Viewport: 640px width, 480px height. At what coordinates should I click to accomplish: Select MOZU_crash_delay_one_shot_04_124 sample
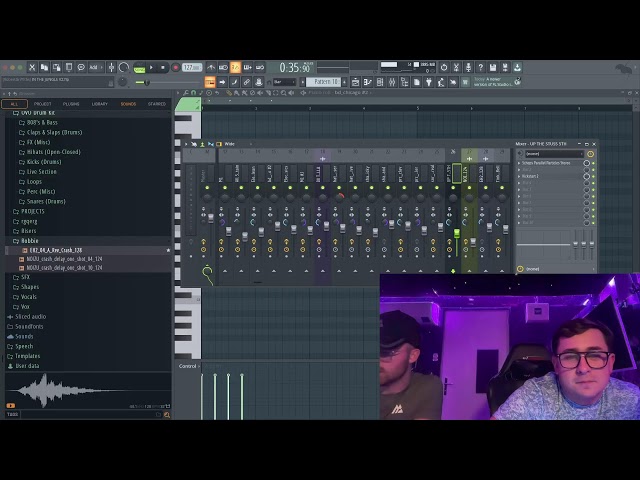[64, 259]
